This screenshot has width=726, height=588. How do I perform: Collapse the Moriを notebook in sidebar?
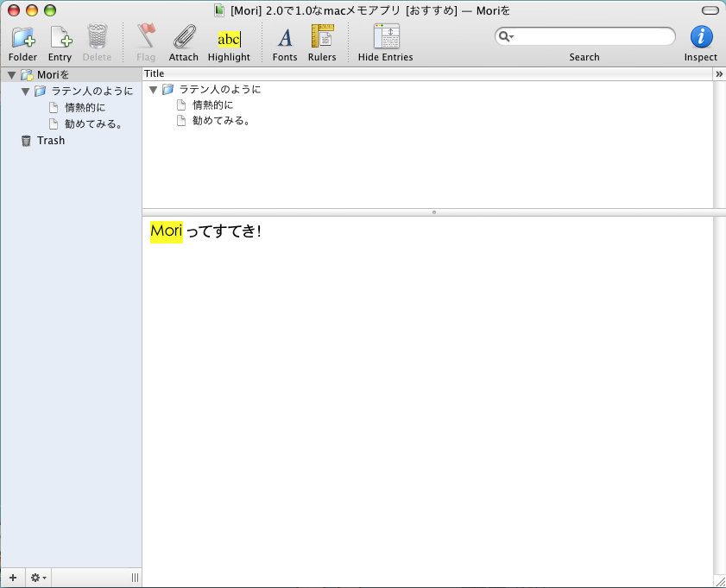click(x=11, y=75)
